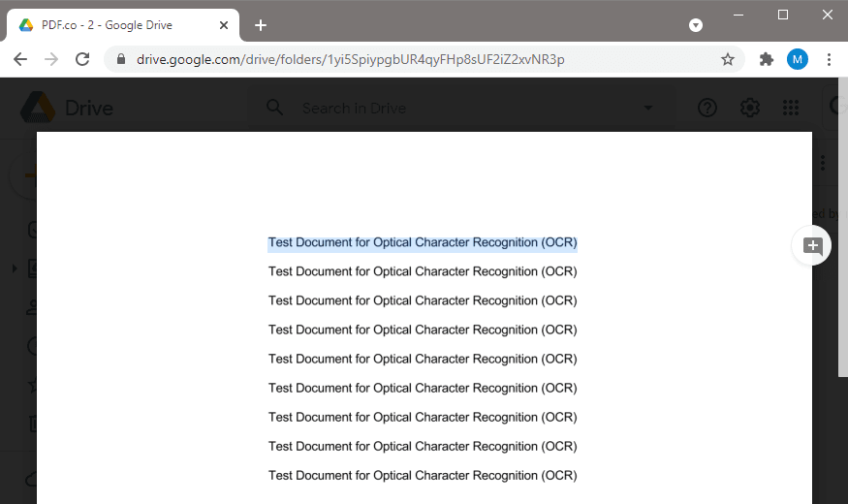The image size is (848, 504).
Task: Open the Drive help and support icon
Action: coord(707,108)
